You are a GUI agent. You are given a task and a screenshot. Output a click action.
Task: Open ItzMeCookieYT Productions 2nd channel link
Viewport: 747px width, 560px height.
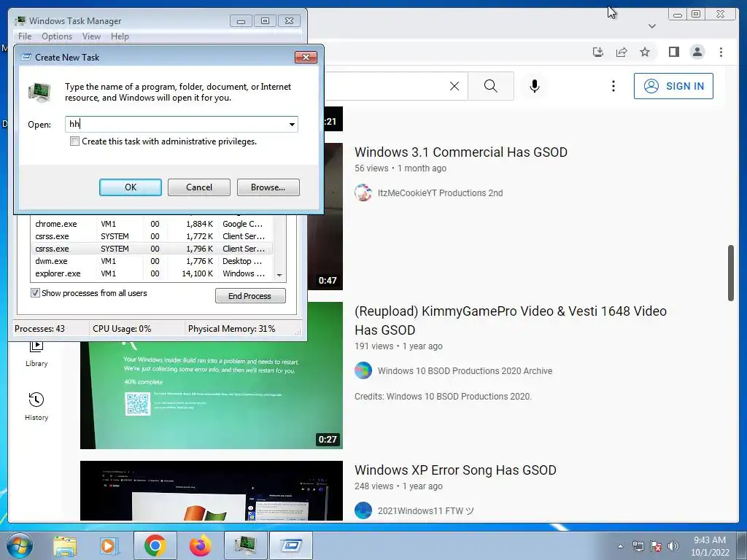pos(440,192)
